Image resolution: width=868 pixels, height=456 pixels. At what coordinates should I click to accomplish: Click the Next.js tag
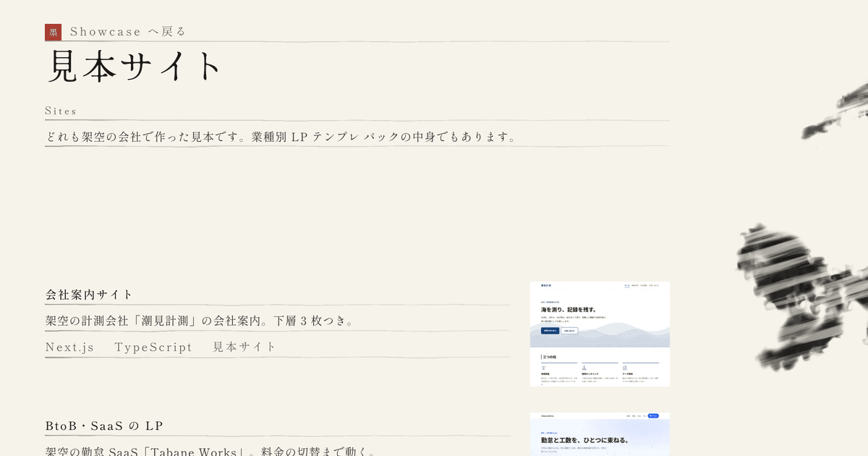pyautogui.click(x=69, y=347)
